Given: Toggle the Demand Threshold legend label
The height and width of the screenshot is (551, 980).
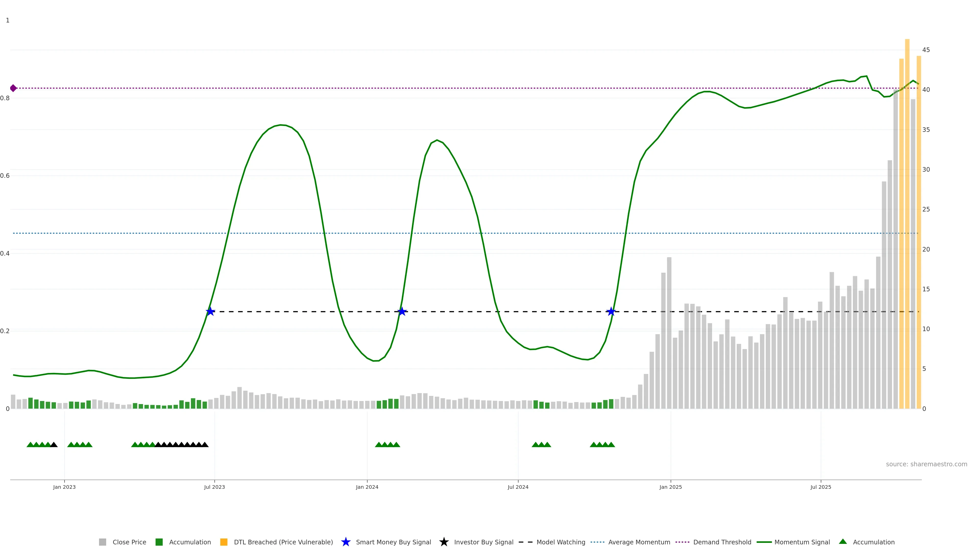Looking at the screenshot, I should (x=722, y=542).
